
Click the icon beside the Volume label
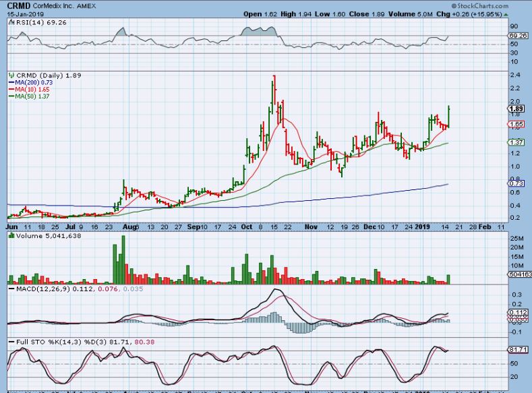pos(11,236)
